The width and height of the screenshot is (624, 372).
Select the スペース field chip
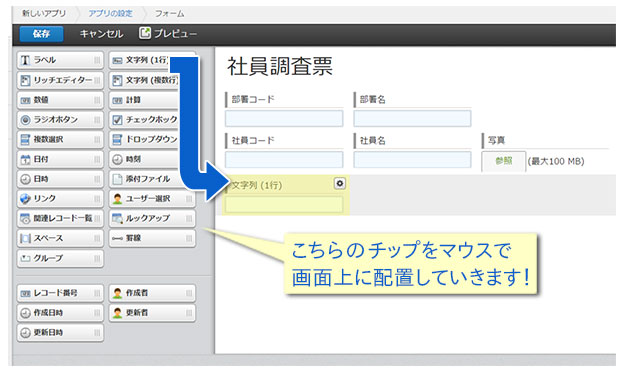tap(60, 238)
